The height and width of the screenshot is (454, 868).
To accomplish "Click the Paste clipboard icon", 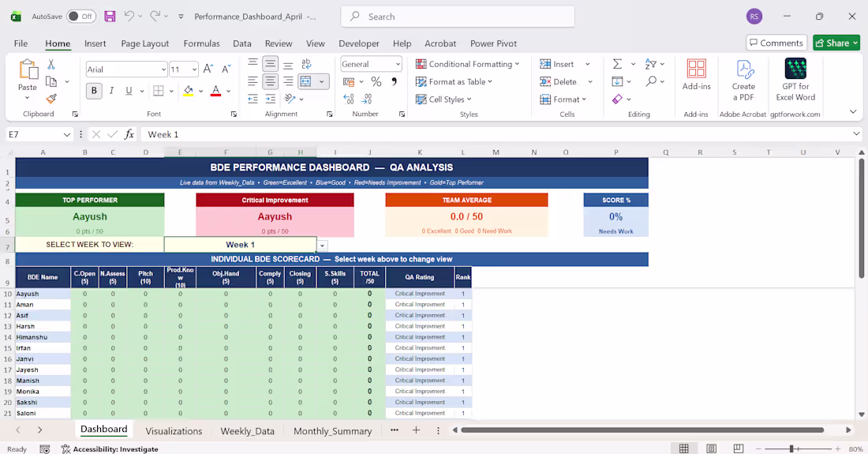I will point(27,70).
